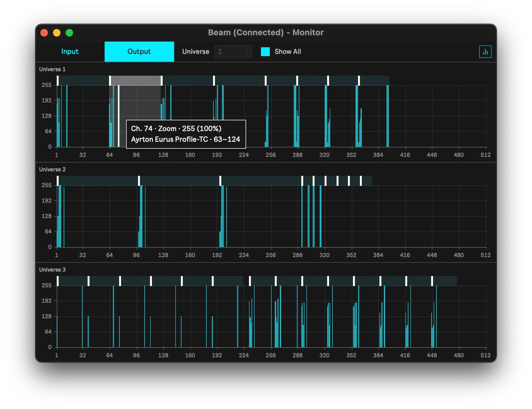The image size is (532, 409).
Task: Click the 'Universe 2' section label
Action: tap(52, 170)
